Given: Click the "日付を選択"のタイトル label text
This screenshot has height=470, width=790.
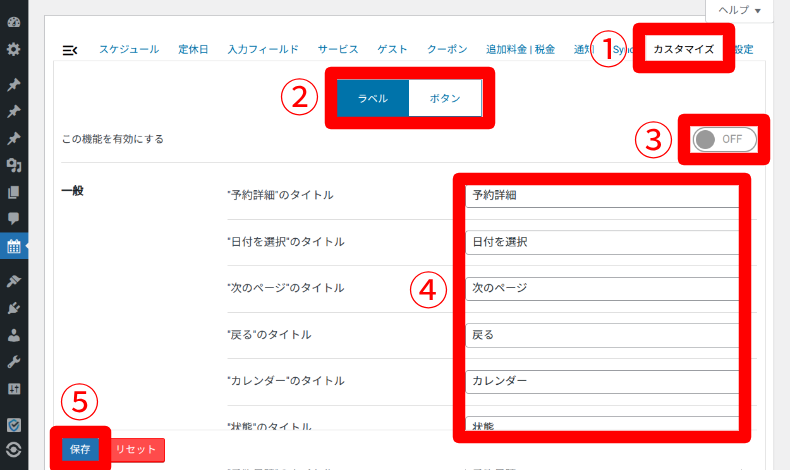Looking at the screenshot, I should [286, 242].
